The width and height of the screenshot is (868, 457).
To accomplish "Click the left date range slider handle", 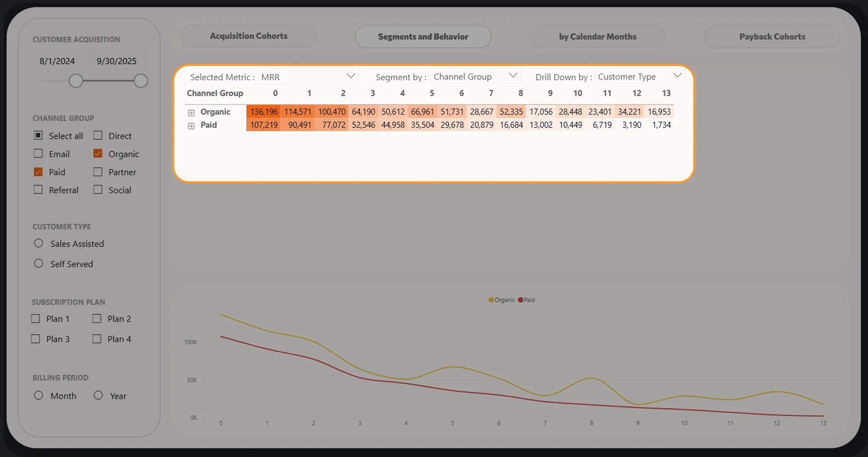I will 76,81.
